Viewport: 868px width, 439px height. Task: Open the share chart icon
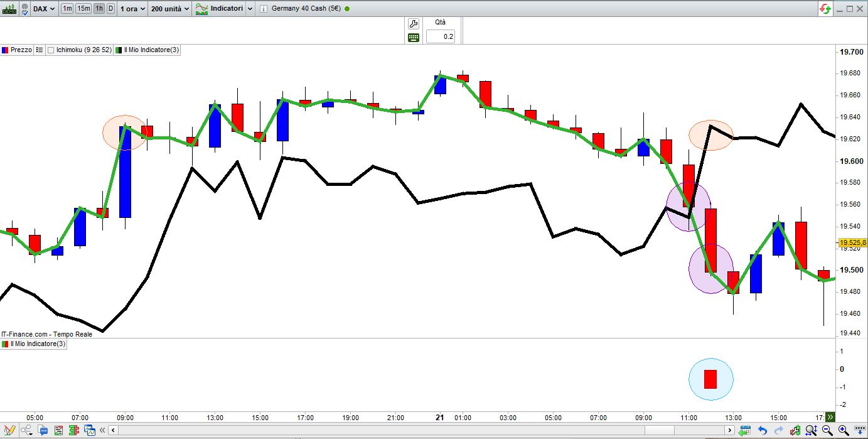27,430
